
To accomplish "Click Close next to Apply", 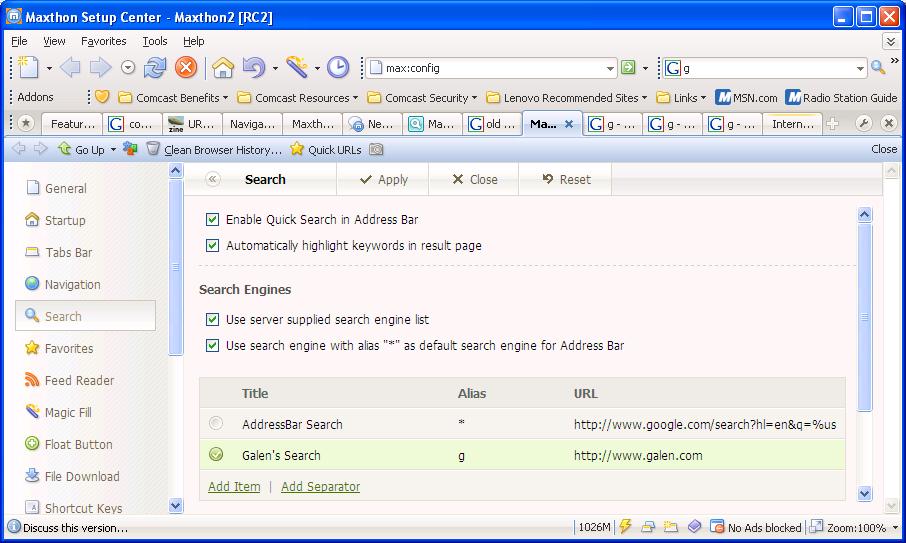I will [474, 180].
